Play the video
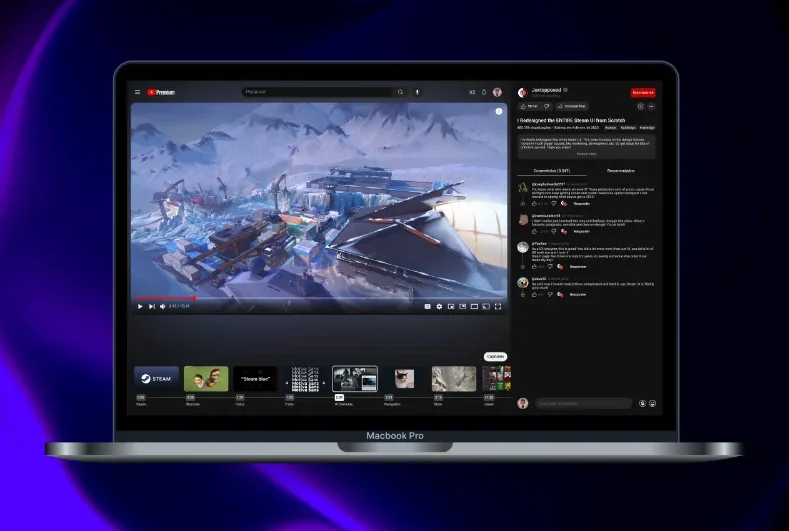Screen dimensions: 789x531 click(140, 306)
